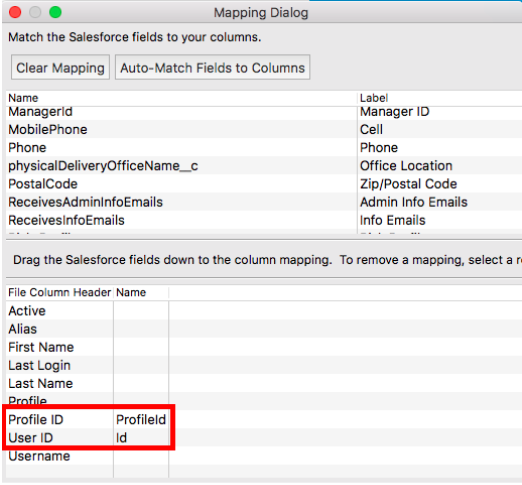Select the Active column mapping row
Viewport: 522px width, 485px height.
pos(264,311)
